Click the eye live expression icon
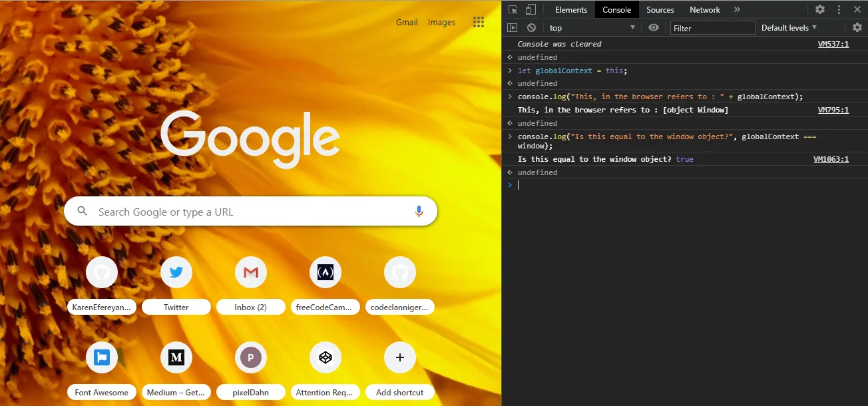The height and width of the screenshot is (406, 868). 654,27
